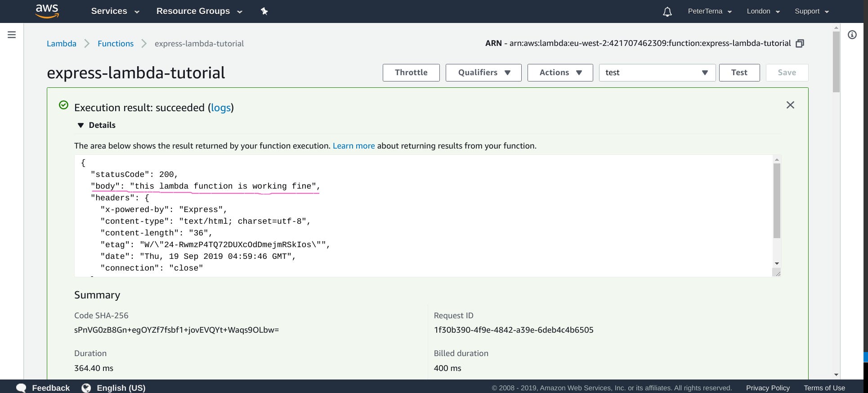Click the result box scrollbar thumb
The width and height of the screenshot is (868, 393).
(x=777, y=201)
